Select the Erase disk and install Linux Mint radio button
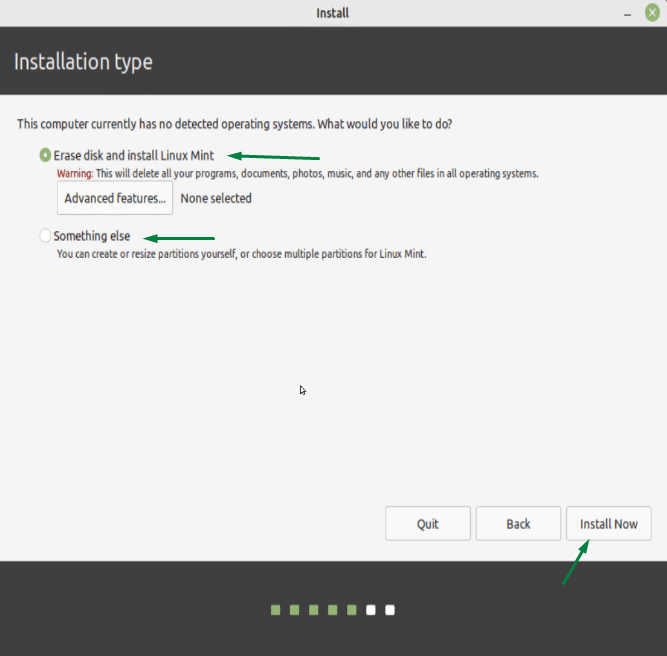Screen dimensions: 667x656 tap(45, 156)
